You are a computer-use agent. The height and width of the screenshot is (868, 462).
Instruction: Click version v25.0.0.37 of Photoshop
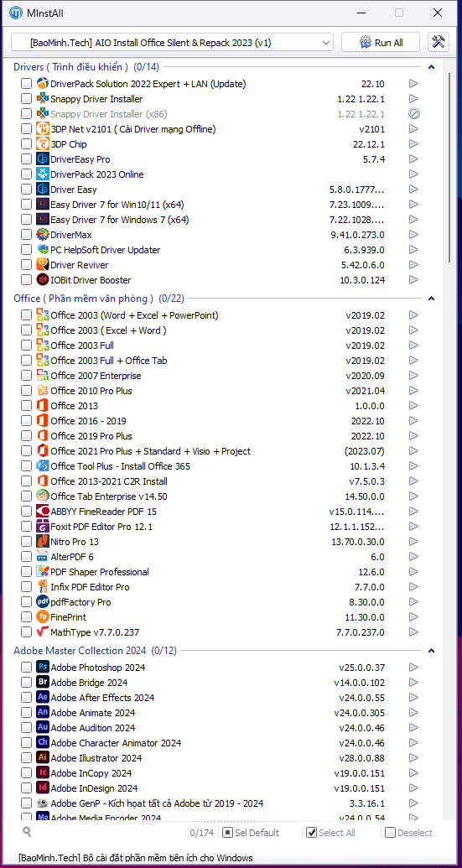(x=362, y=668)
